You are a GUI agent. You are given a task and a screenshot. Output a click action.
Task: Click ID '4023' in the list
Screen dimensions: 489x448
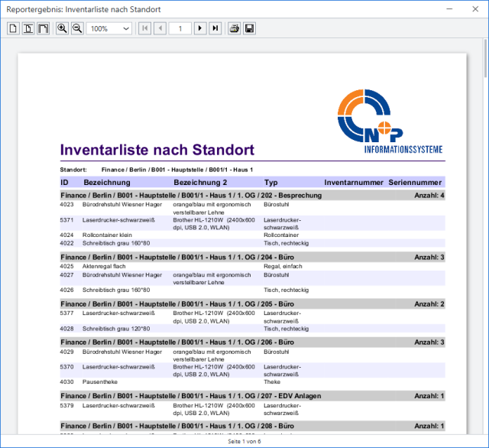(66, 204)
